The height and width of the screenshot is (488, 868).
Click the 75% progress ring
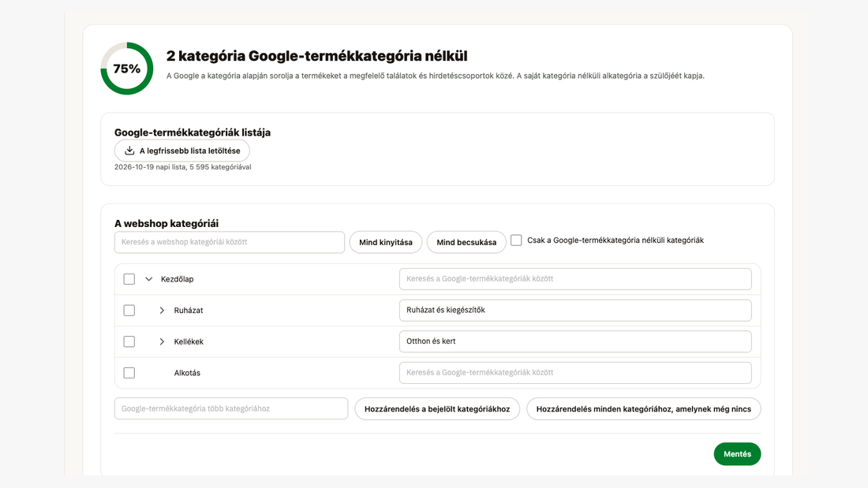(x=127, y=69)
